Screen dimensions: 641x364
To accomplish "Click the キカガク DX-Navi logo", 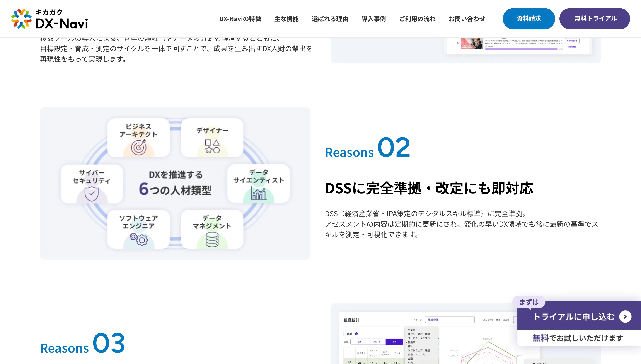I will pyautogui.click(x=49, y=19).
